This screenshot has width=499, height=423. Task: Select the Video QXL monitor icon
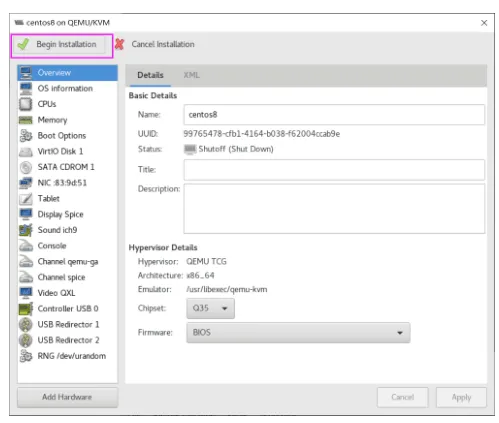(x=26, y=293)
